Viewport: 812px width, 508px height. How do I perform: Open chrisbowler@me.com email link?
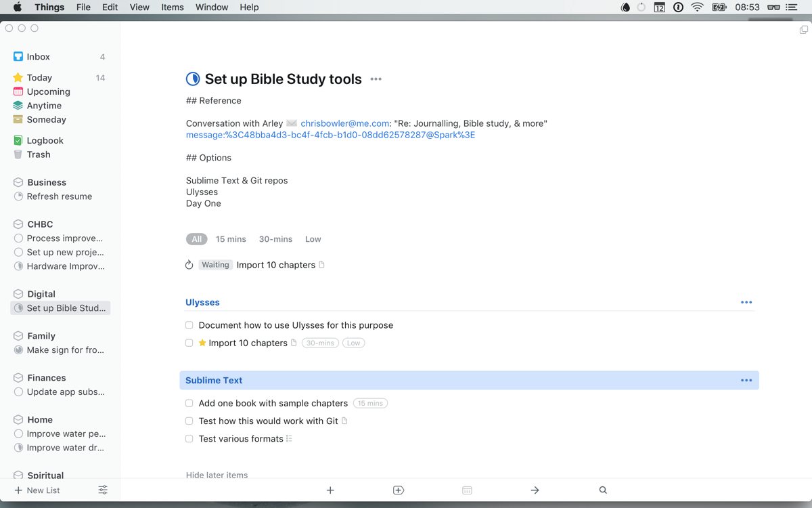point(345,123)
